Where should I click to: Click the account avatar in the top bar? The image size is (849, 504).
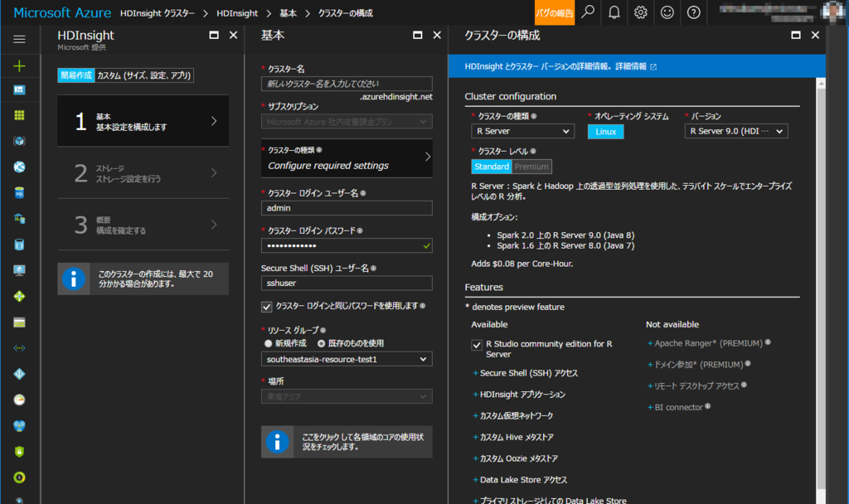coord(832,12)
